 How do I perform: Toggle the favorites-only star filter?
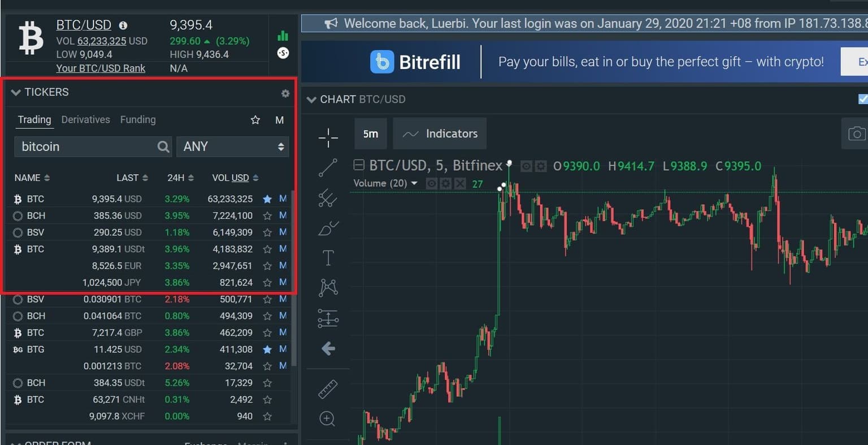(255, 120)
